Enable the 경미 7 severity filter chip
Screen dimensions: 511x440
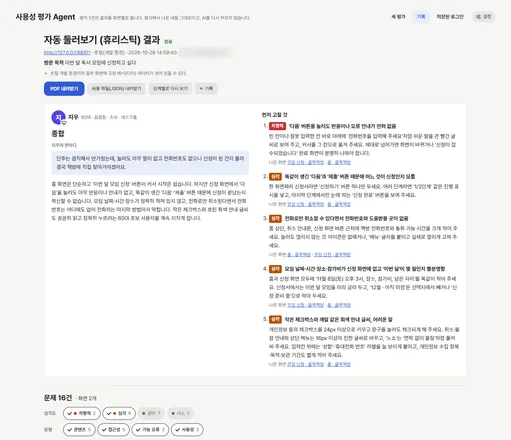click(151, 413)
